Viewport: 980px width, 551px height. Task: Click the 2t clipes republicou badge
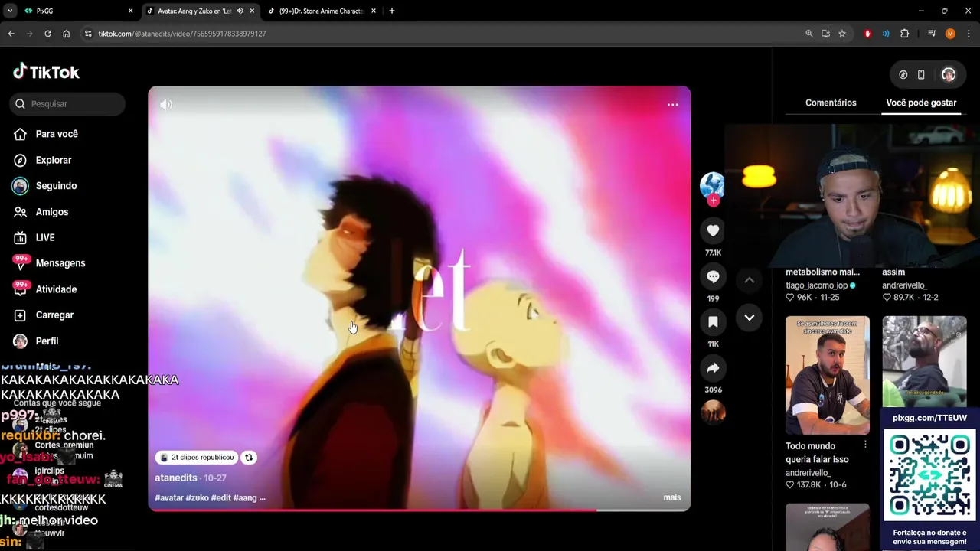[197, 458]
